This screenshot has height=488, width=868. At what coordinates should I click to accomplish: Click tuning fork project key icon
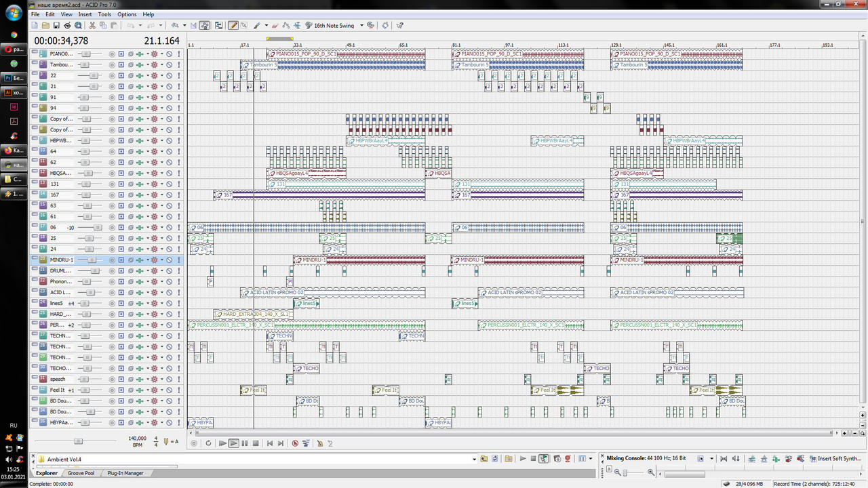pos(165,441)
